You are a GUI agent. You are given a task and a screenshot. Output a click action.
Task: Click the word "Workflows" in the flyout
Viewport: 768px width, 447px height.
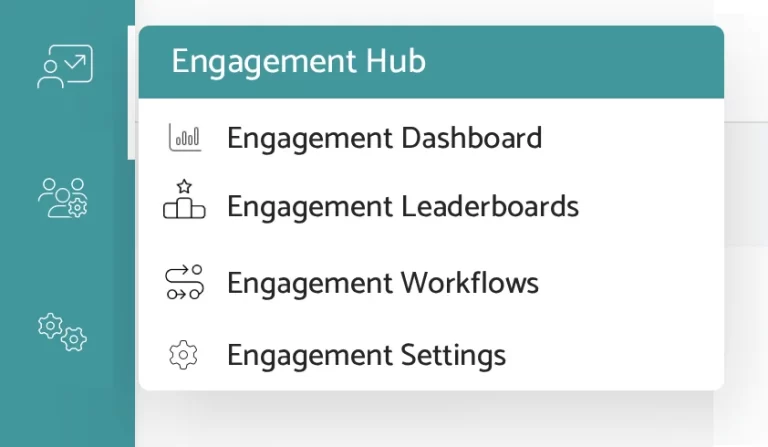469,283
